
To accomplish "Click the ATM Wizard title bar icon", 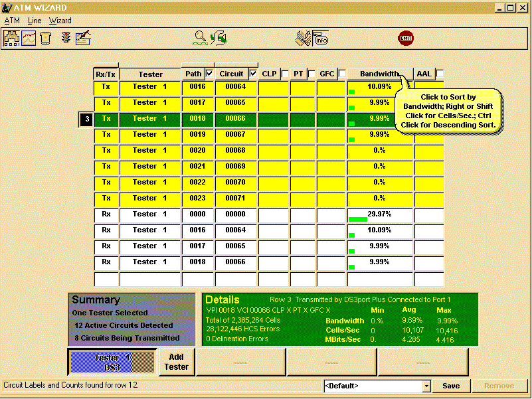I will pyautogui.click(x=7, y=7).
